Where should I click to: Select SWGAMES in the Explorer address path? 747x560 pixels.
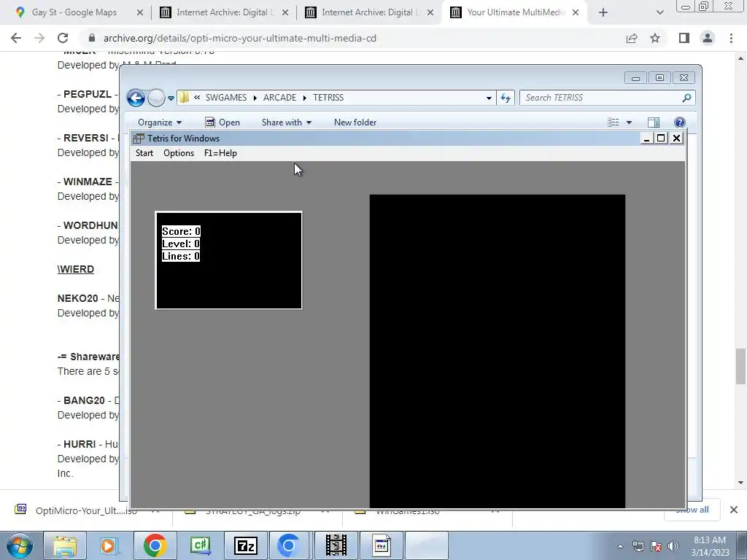[x=226, y=98]
